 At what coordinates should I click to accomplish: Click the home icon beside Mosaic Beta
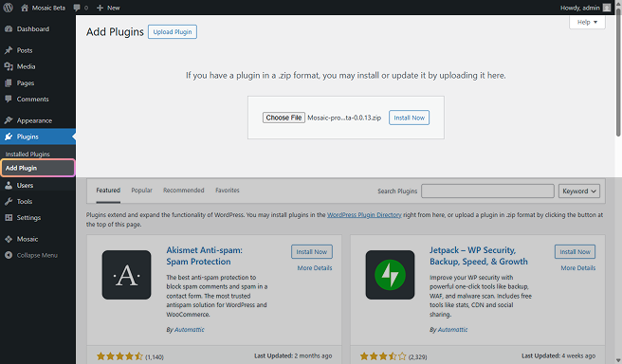coord(25,8)
